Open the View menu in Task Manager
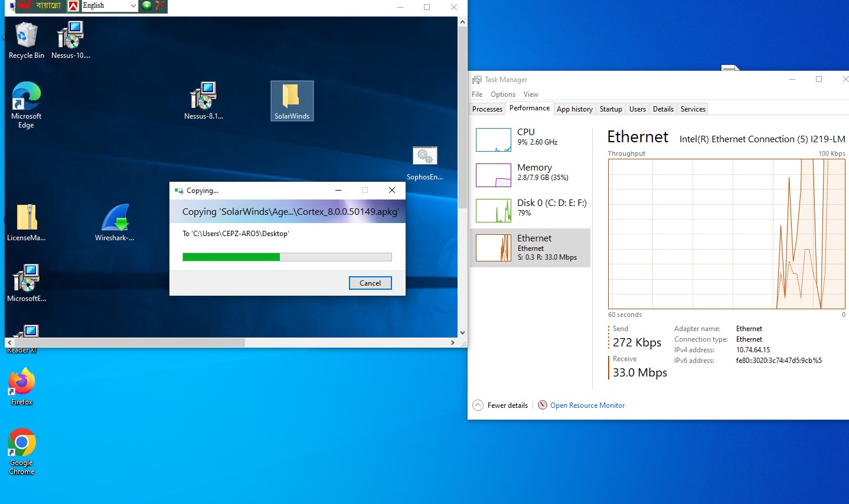 (x=531, y=94)
